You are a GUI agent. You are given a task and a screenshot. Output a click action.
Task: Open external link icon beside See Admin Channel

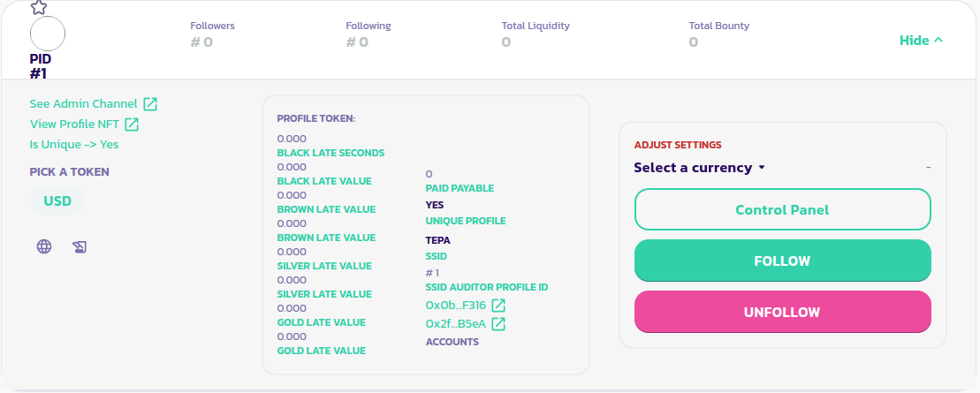click(150, 104)
